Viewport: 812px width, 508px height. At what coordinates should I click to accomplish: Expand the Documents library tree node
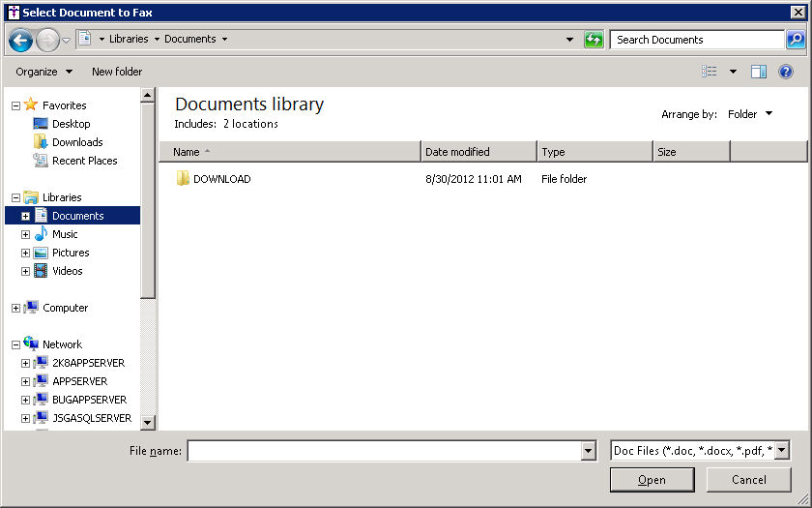[26, 216]
